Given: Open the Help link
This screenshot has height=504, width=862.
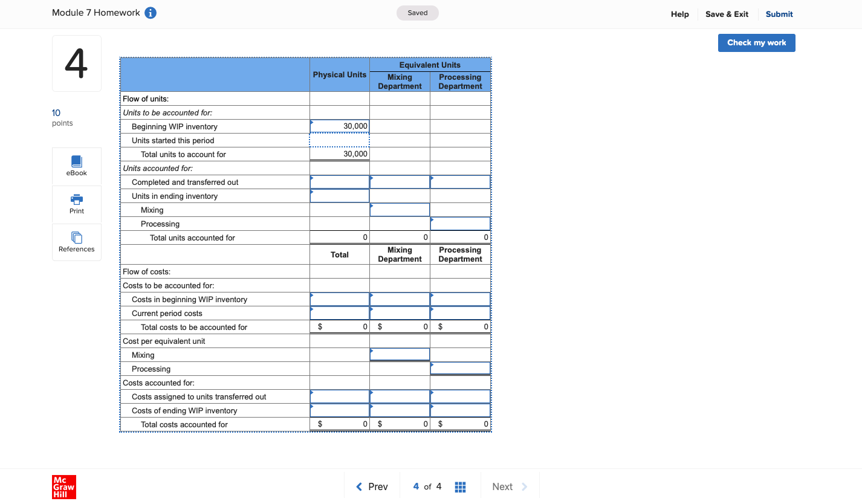Looking at the screenshot, I should pos(679,14).
